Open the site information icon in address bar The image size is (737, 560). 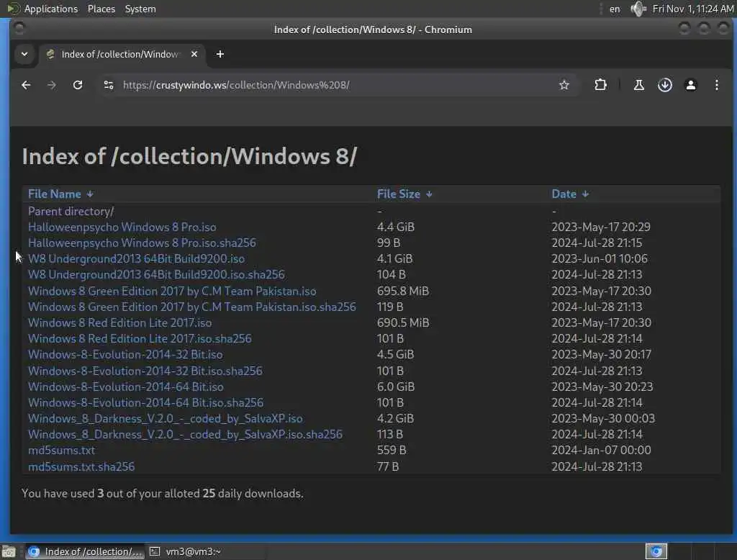[x=109, y=85]
